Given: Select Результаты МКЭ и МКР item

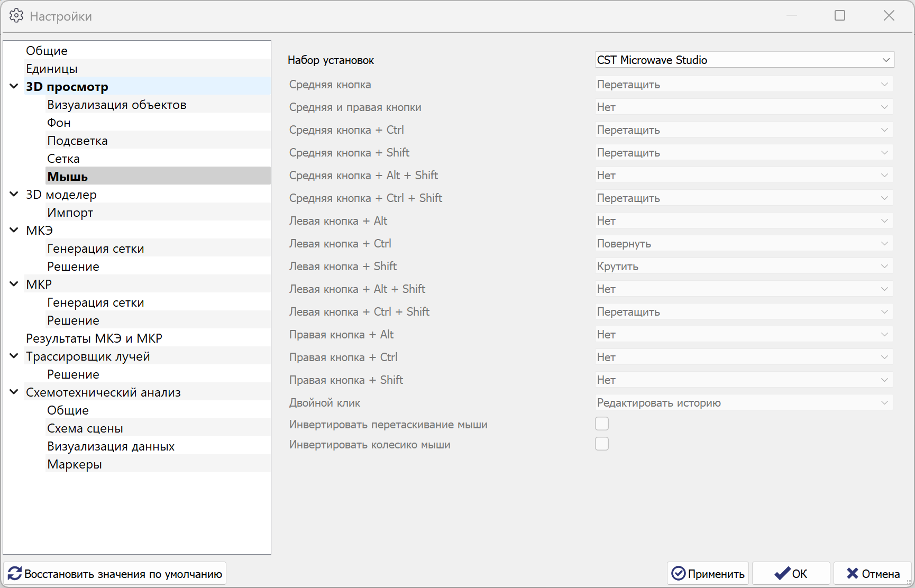Looking at the screenshot, I should tap(94, 338).
